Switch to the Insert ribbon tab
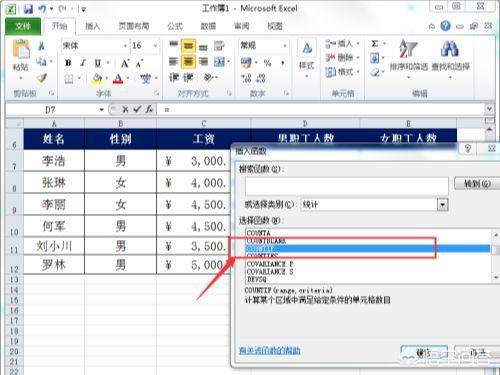This screenshot has height=375, width=500. [x=92, y=26]
